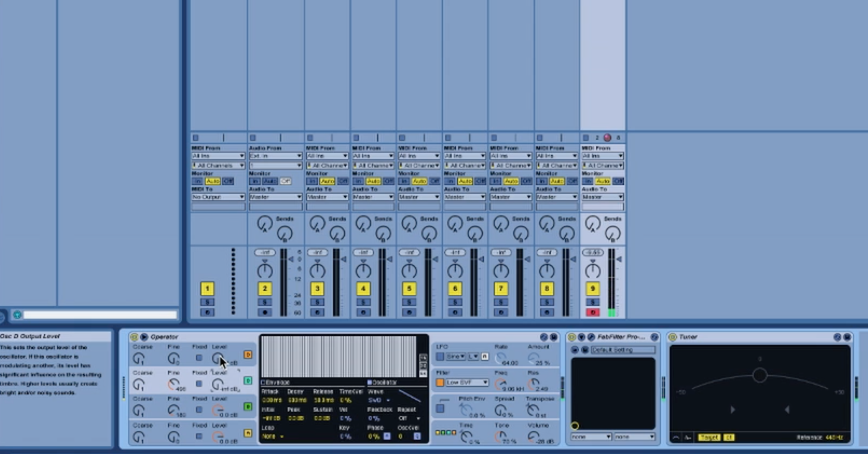Open Low SVF filter type dropdown

pyautogui.click(x=467, y=382)
